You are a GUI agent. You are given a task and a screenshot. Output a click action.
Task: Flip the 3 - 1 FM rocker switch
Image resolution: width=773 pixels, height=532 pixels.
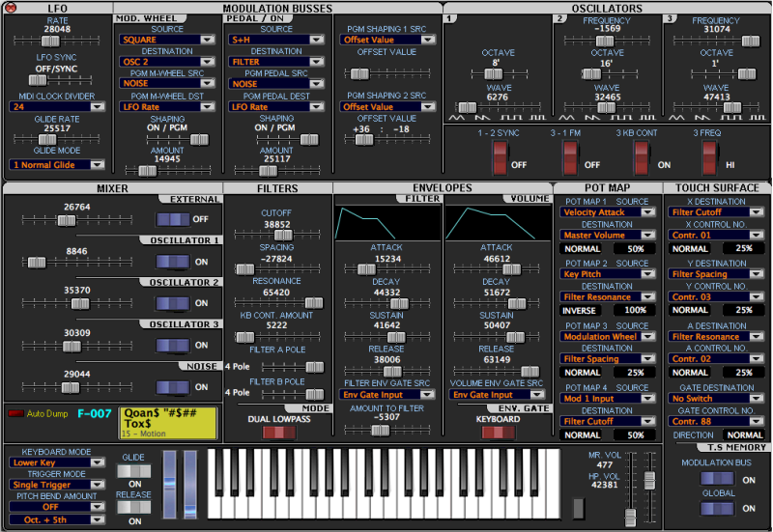pos(568,156)
